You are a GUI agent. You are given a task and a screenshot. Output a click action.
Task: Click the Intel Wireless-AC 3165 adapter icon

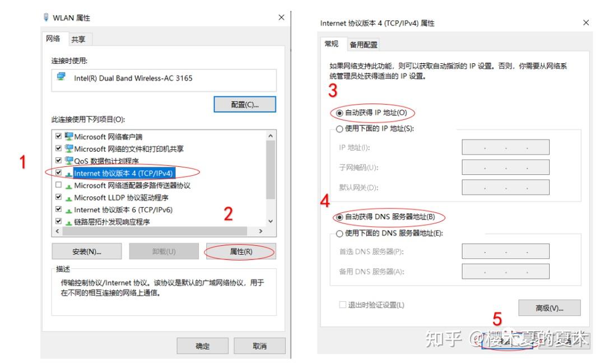(x=61, y=76)
